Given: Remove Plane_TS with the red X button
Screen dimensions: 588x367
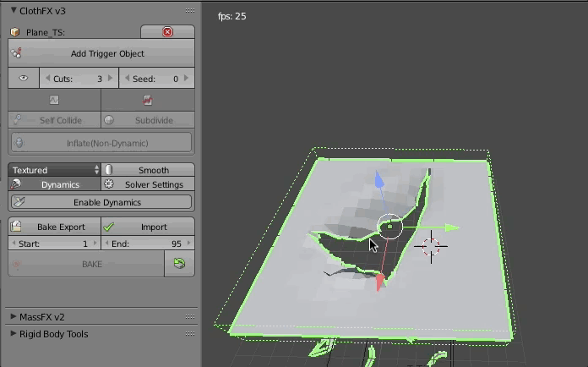Looking at the screenshot, I should point(167,32).
